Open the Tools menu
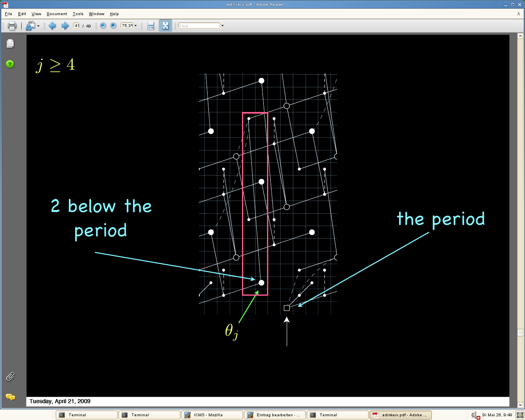Screen dimensions: 525x420 point(78,14)
